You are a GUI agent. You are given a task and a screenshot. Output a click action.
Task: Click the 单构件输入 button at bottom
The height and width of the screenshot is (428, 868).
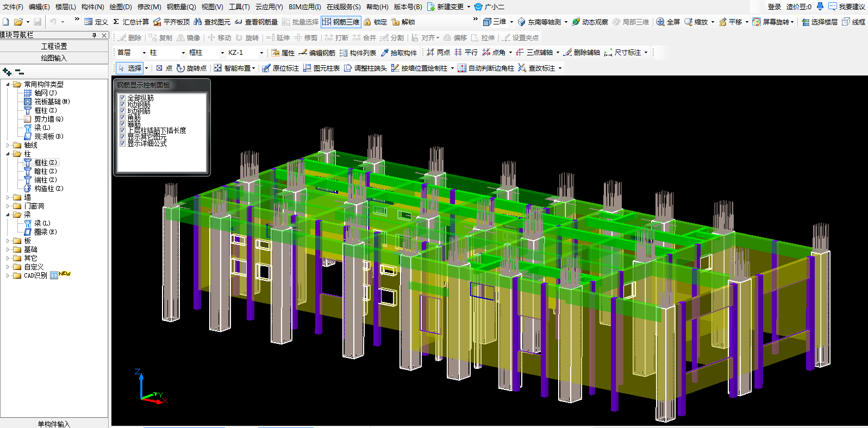click(x=54, y=424)
